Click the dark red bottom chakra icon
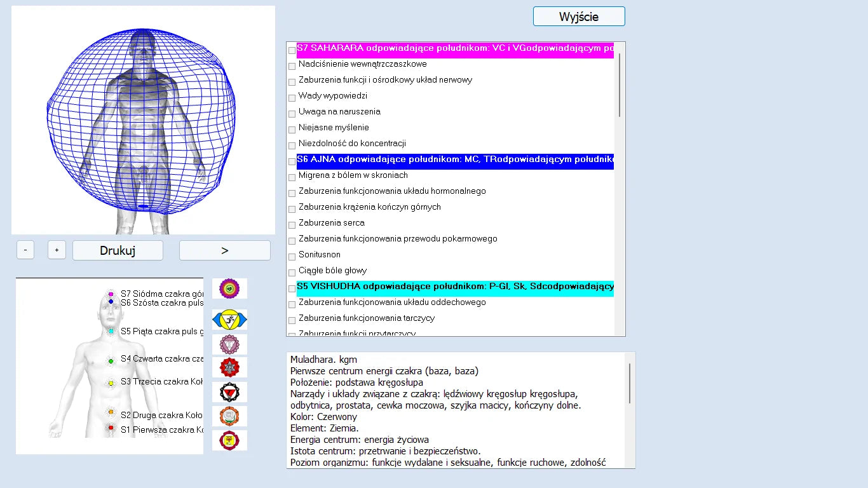868x488 pixels. [229, 440]
